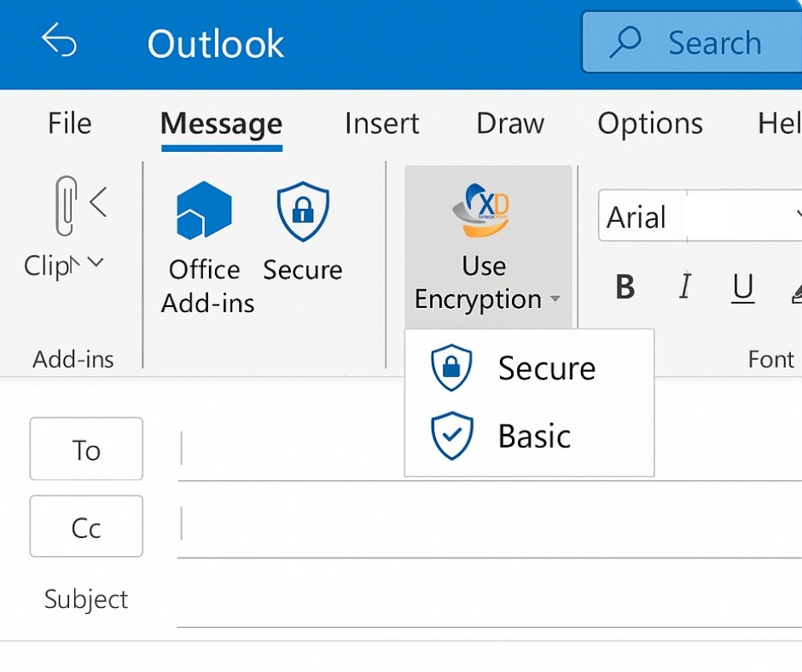
Task: Open the Insert ribbon tab
Action: coord(381,124)
